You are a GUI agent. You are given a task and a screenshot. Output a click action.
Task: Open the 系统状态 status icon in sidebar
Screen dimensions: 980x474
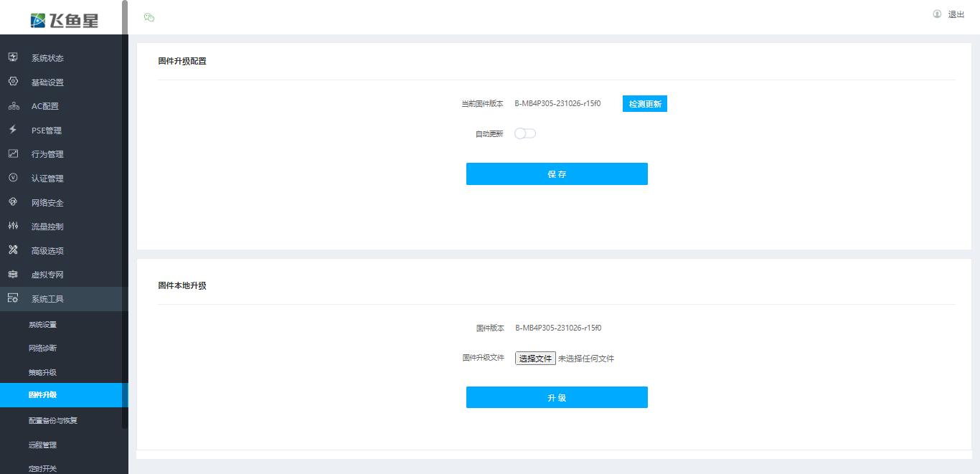(x=13, y=57)
